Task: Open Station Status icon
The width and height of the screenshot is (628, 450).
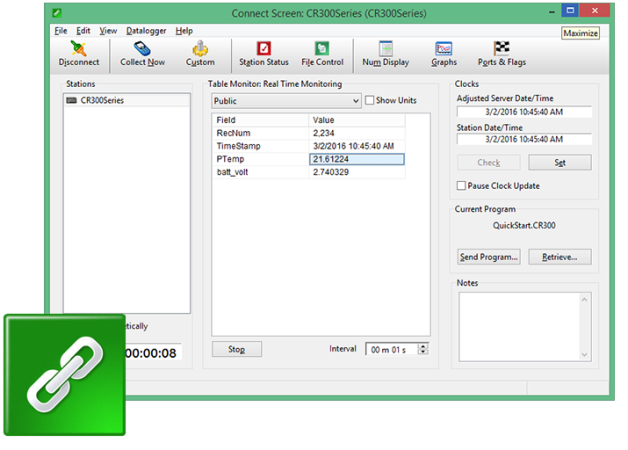Action: coord(263,48)
